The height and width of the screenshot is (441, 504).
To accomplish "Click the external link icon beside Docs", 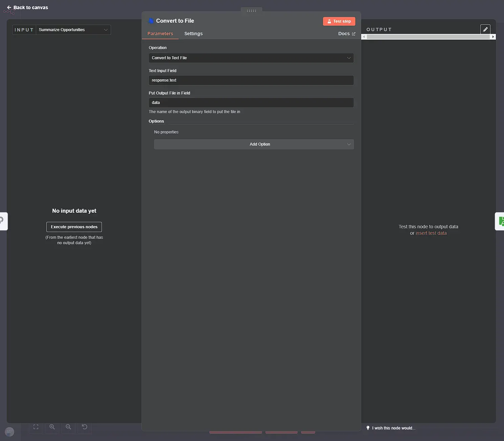I will click(354, 34).
